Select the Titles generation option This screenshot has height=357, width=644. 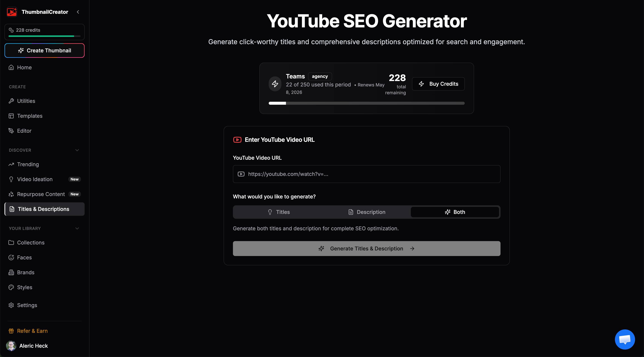point(279,212)
